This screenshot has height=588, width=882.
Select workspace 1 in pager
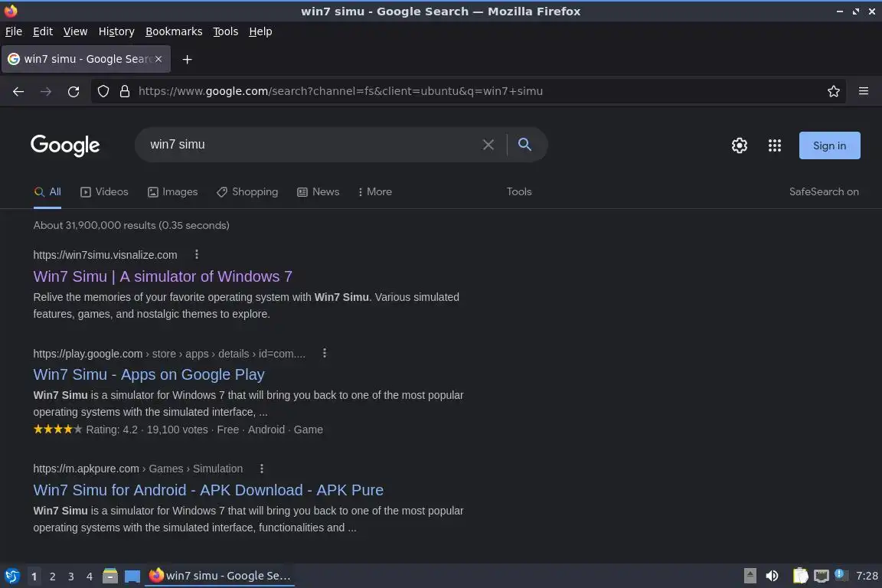(34, 577)
